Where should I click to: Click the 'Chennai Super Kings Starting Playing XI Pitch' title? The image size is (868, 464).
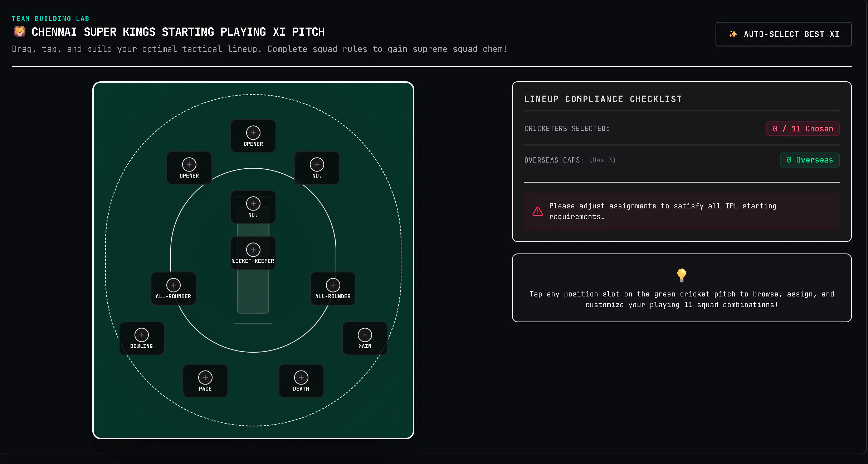(178, 32)
